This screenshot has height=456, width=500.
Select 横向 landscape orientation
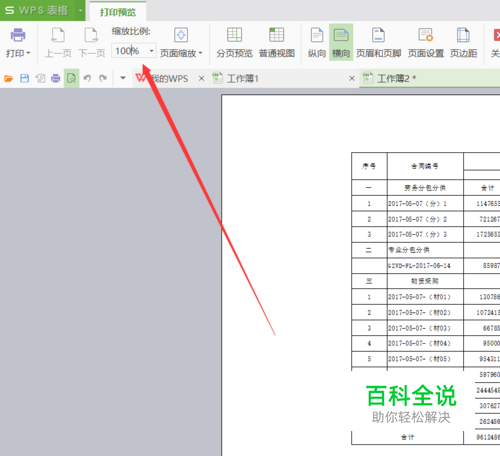[x=341, y=43]
